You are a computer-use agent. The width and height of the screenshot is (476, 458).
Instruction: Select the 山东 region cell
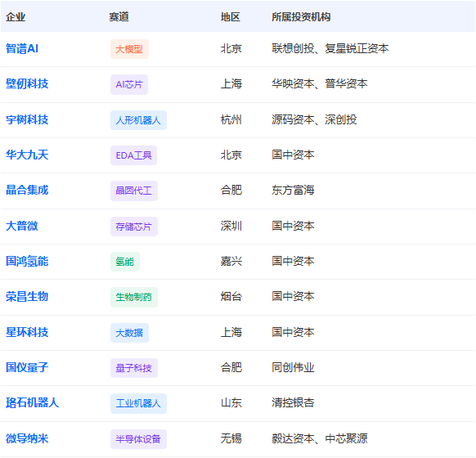231,403
